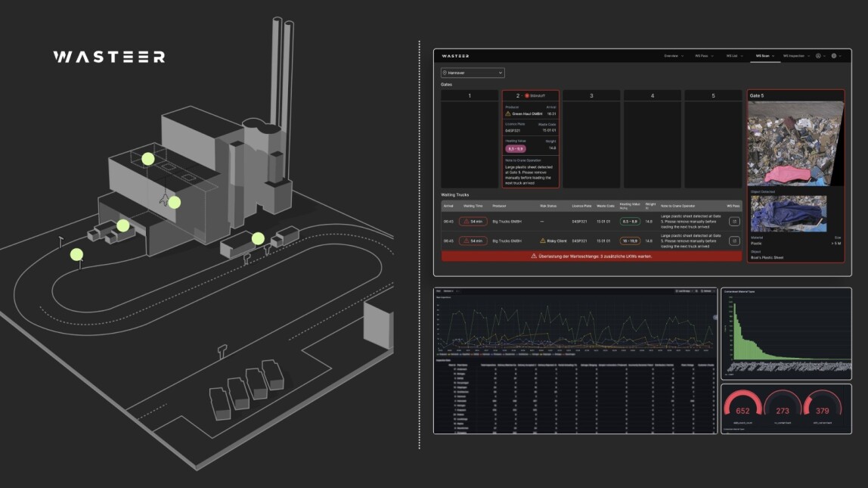This screenshot has width=868, height=488.
Task: Expand the Hannover location dropdown
Action: [x=473, y=73]
